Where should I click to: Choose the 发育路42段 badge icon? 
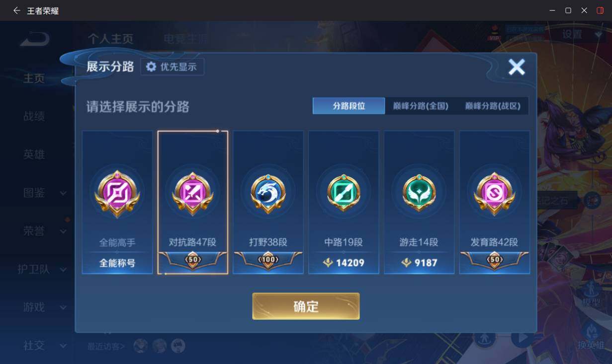(495, 194)
